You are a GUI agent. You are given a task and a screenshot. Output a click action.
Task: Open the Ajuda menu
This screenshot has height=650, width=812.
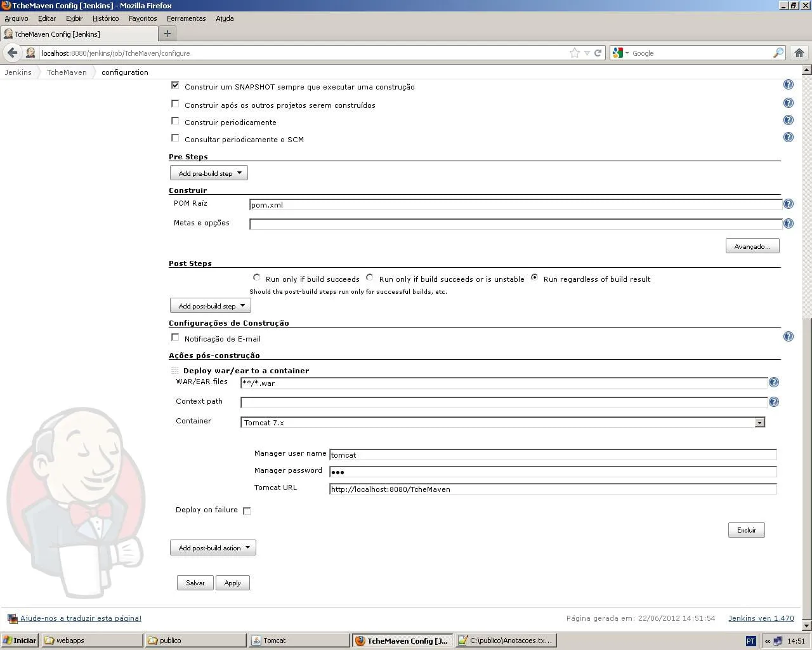click(225, 18)
